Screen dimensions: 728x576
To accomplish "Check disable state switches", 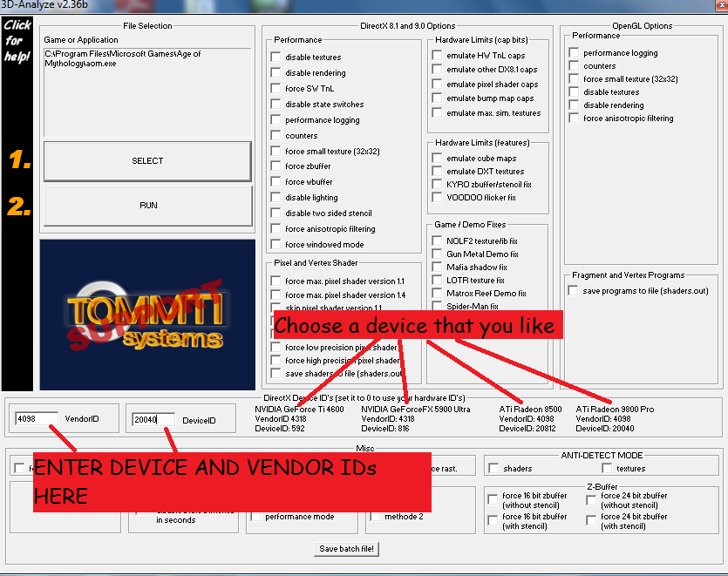I will (276, 104).
